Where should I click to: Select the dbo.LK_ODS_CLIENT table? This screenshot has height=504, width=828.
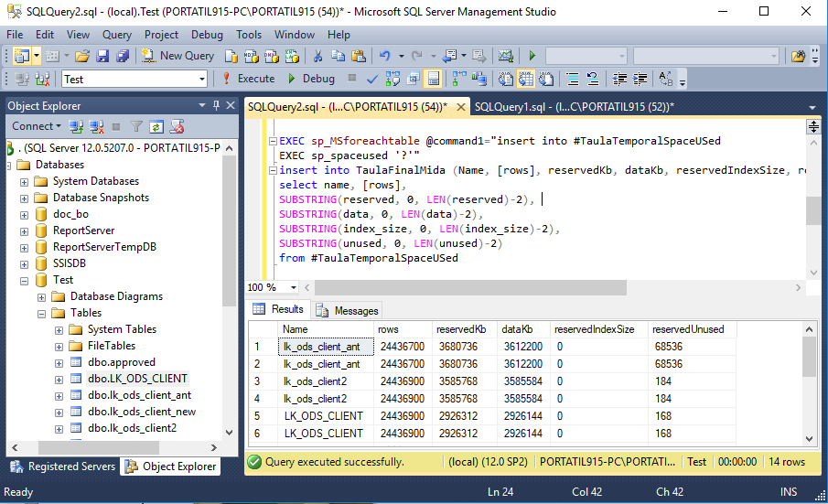coord(137,379)
